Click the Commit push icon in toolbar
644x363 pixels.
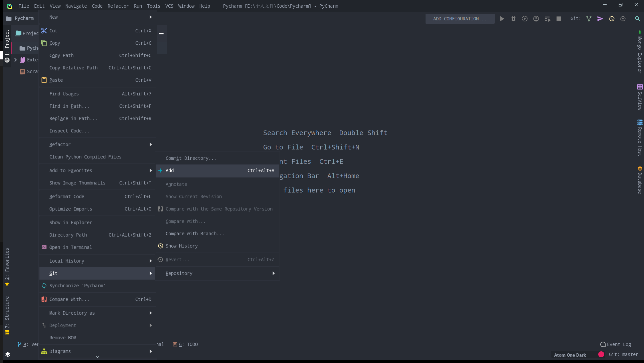tap(600, 19)
